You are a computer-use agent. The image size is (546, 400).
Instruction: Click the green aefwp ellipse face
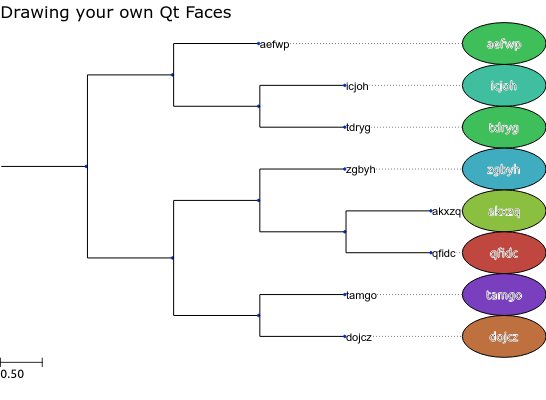coord(504,44)
